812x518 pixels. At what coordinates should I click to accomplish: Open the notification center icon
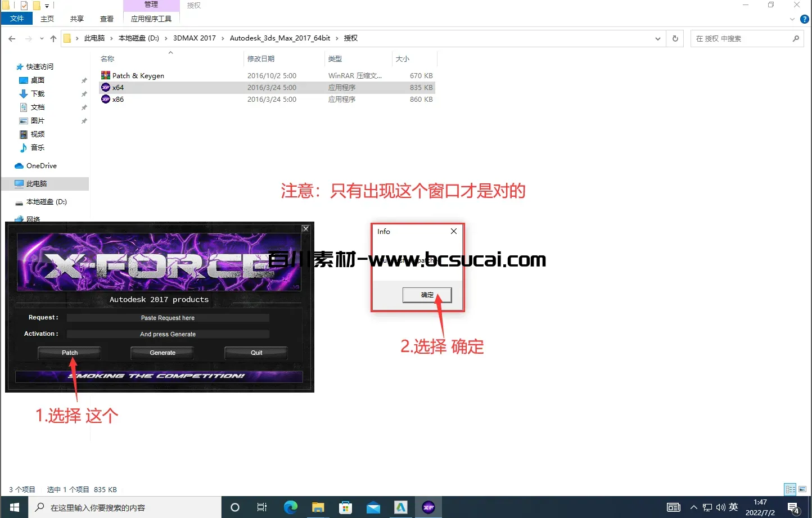pyautogui.click(x=793, y=507)
